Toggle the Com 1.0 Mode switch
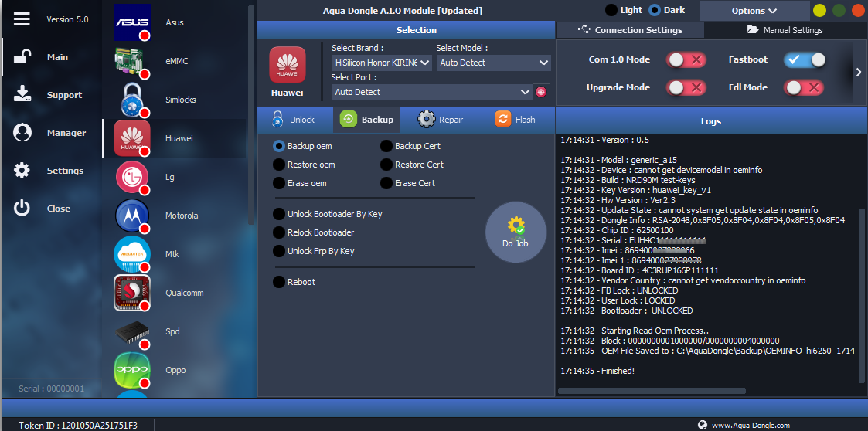 click(686, 59)
